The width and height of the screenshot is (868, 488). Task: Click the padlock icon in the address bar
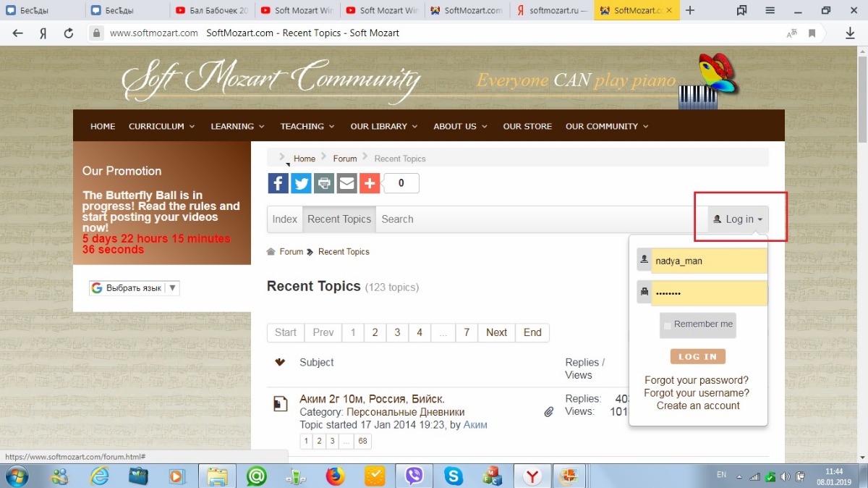point(96,33)
